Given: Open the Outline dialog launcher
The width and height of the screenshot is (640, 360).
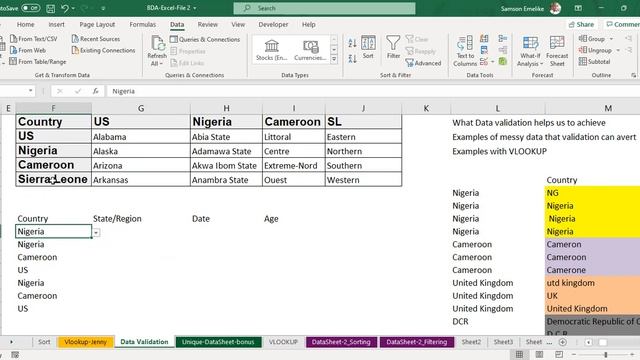Looking at the screenshot, I should click(x=633, y=75).
